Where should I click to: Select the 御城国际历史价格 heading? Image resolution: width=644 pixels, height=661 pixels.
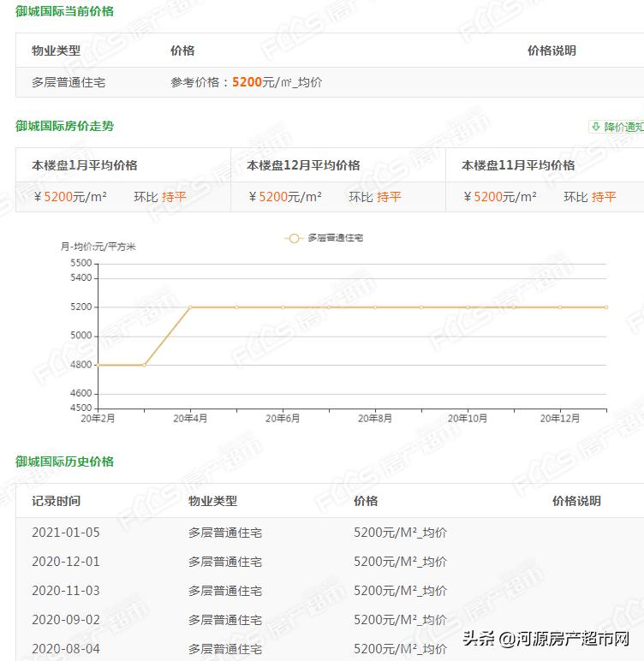click(x=64, y=462)
